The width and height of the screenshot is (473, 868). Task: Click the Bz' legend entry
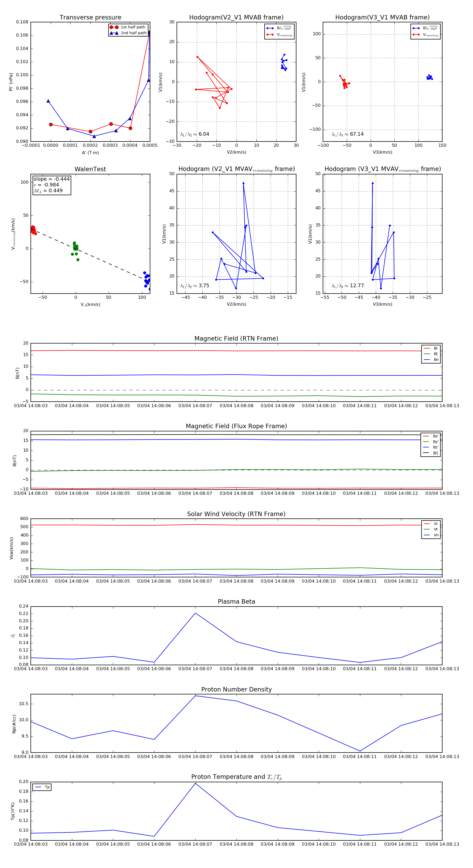pos(431,447)
